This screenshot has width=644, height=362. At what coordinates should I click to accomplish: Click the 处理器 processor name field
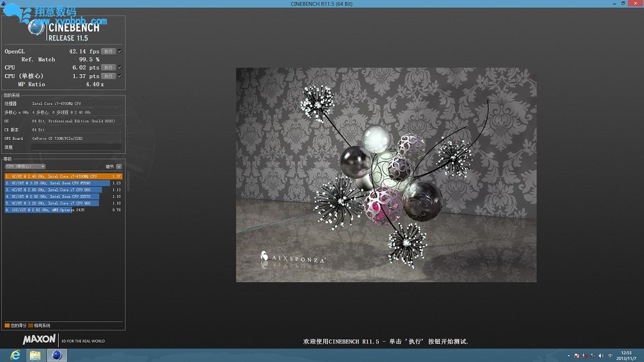click(x=77, y=104)
